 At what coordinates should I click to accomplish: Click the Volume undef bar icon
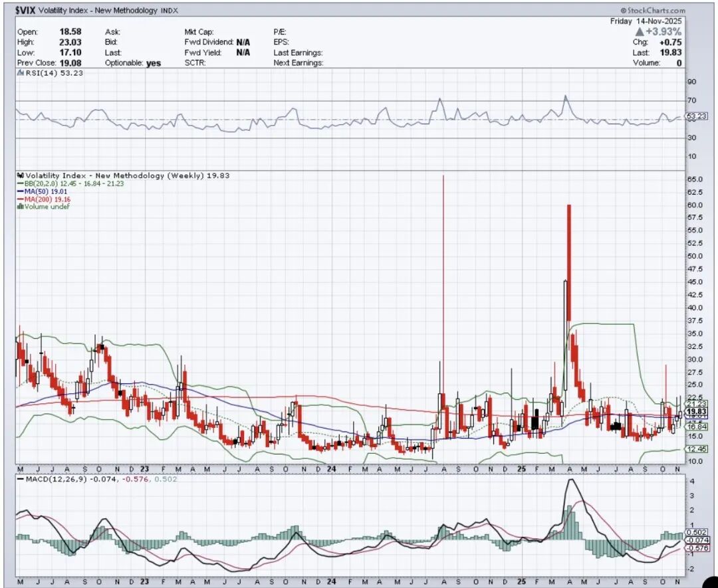[21, 207]
